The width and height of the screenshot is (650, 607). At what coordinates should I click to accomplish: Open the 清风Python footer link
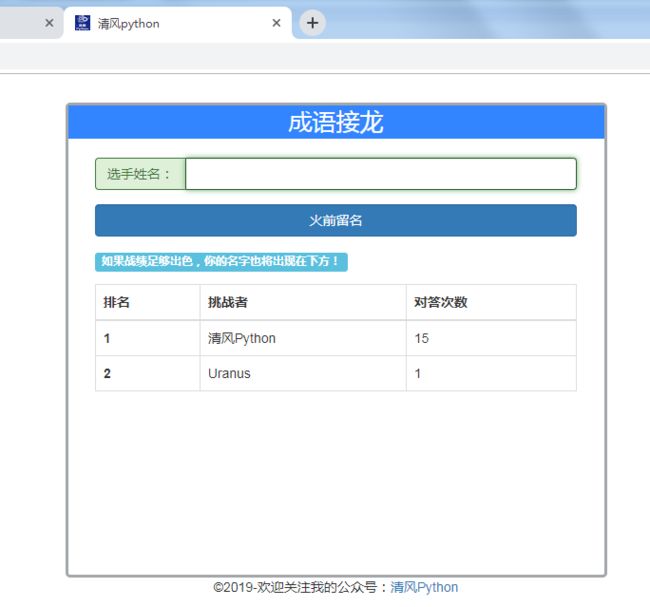[x=424, y=587]
